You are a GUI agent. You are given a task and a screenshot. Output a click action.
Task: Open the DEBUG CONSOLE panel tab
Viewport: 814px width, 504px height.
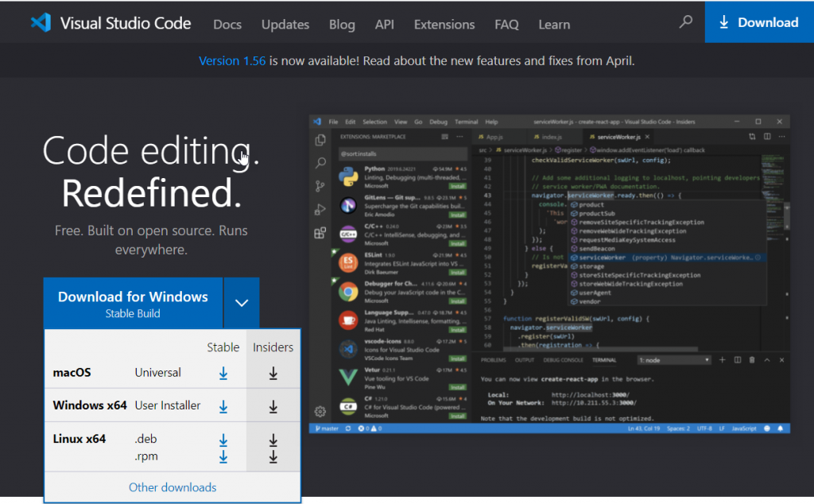[x=564, y=360]
